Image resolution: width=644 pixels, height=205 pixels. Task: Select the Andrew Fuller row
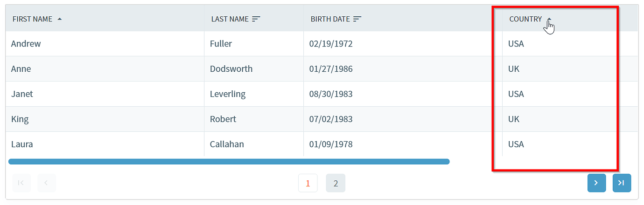click(x=322, y=44)
